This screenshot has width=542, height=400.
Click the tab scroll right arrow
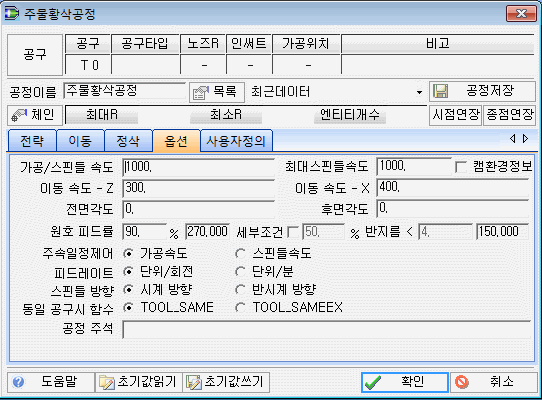[526, 139]
